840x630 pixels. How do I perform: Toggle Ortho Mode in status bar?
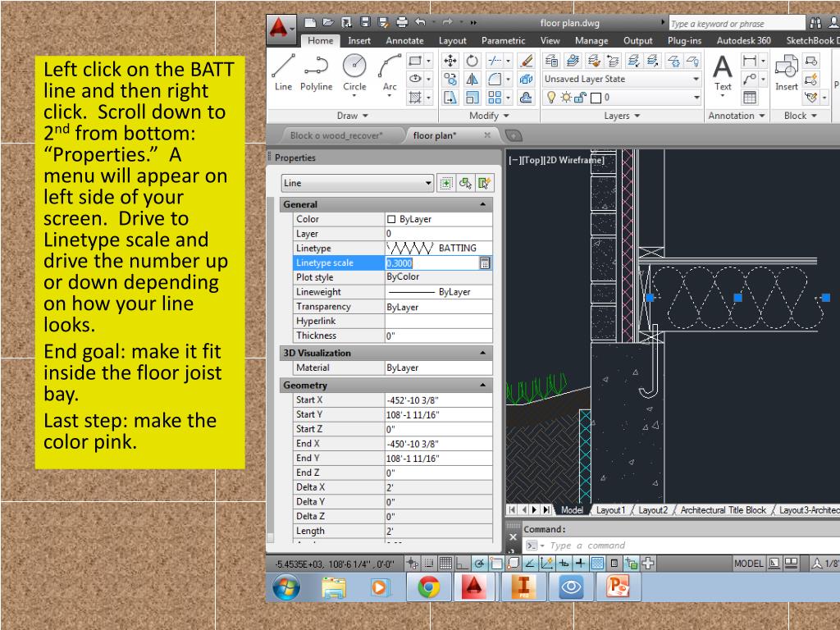coord(463,564)
